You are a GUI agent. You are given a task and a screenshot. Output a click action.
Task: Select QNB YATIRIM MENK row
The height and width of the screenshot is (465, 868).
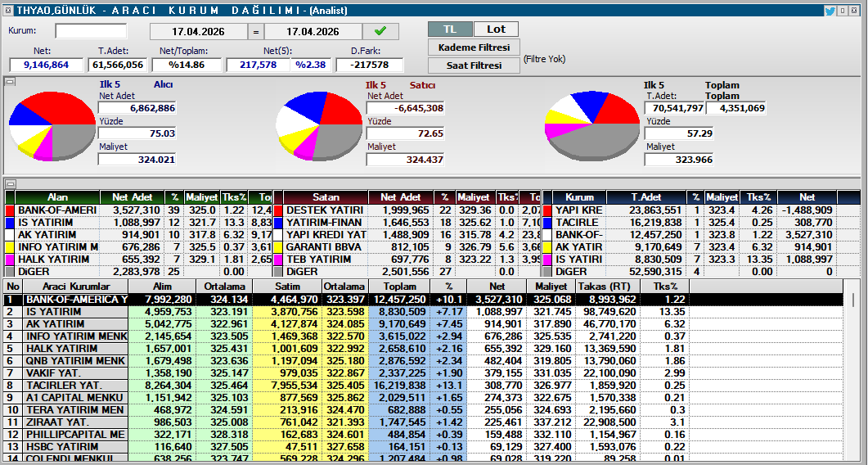click(x=423, y=361)
